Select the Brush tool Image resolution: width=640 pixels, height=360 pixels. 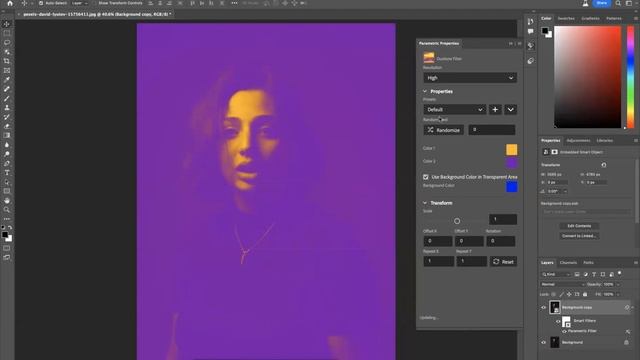[x=7, y=98]
